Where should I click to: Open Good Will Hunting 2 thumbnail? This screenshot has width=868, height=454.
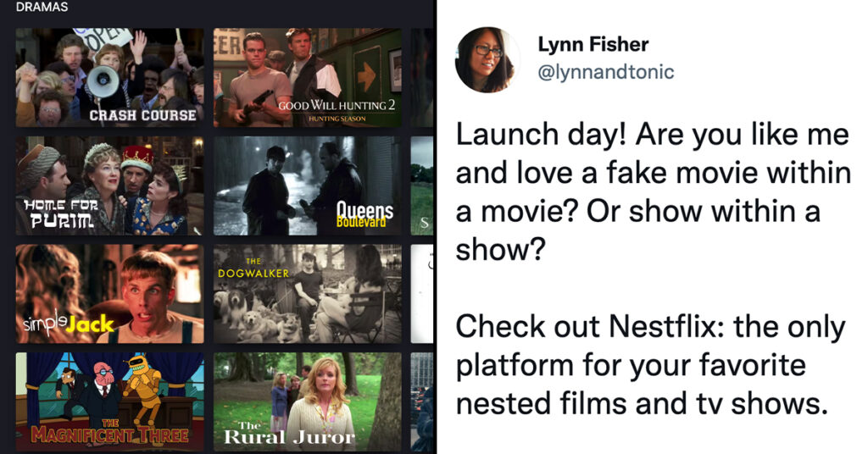[x=308, y=78]
